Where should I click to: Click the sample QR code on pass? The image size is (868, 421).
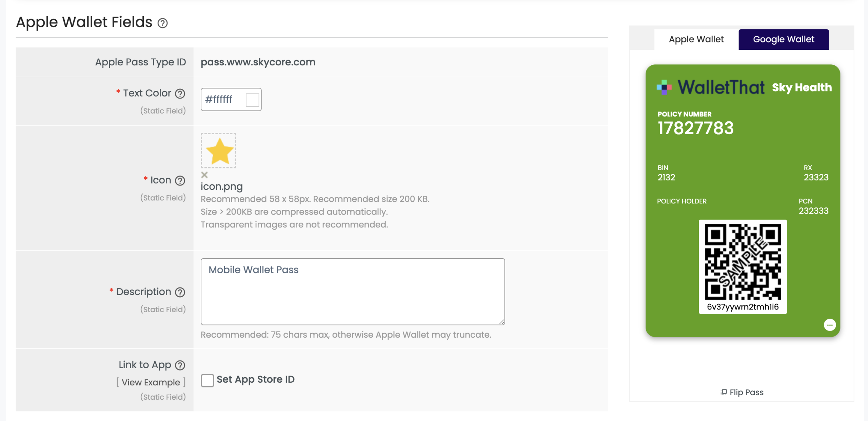743,261
